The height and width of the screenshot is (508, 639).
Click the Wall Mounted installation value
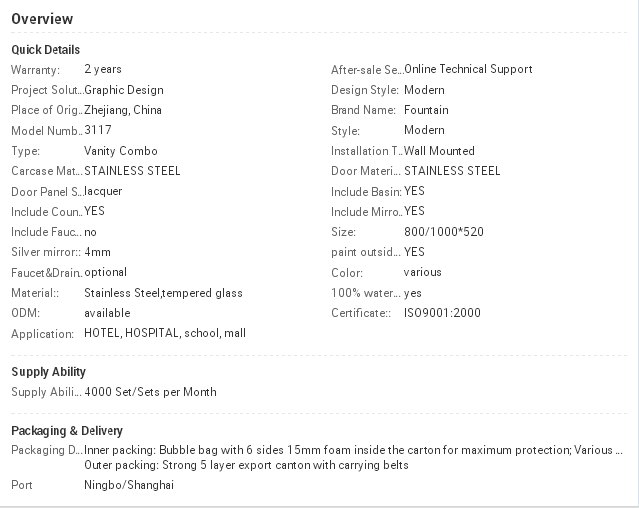pyautogui.click(x=439, y=151)
